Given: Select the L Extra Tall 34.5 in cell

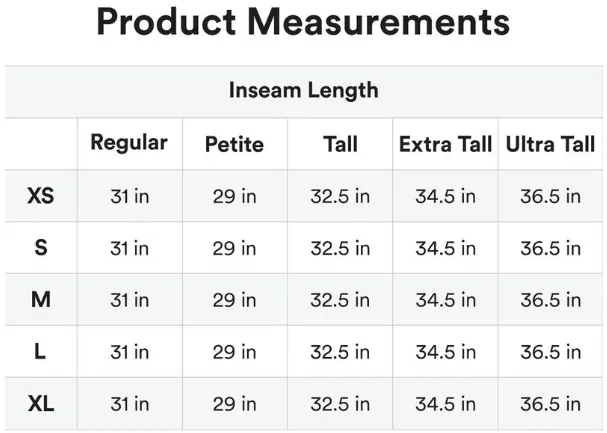Looking at the screenshot, I should point(445,352).
